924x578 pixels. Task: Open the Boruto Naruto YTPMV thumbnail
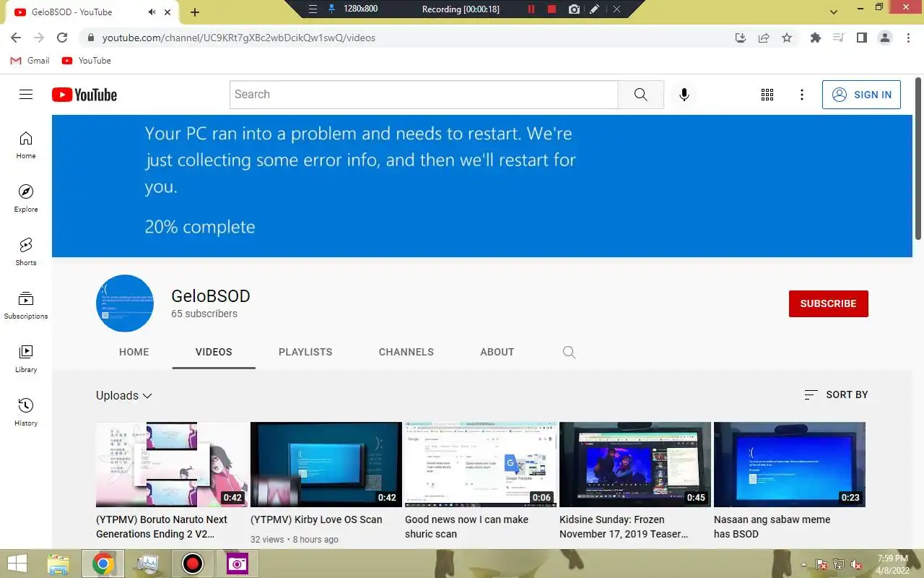click(x=172, y=465)
